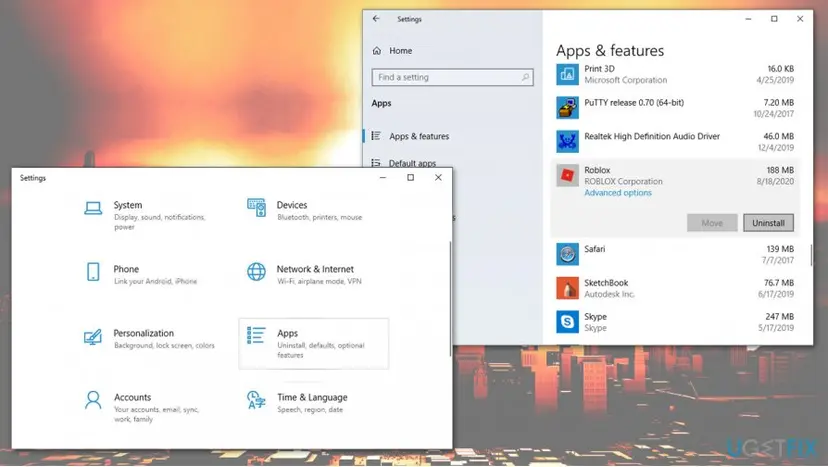Viewport: 828px width, 467px height.
Task: Select Default apps in sidebar
Action: click(x=412, y=163)
